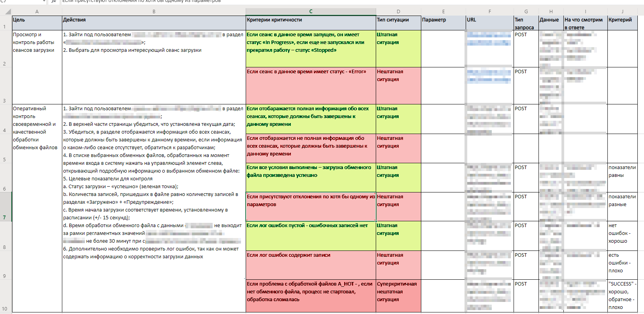Select column D header

[x=398, y=12]
